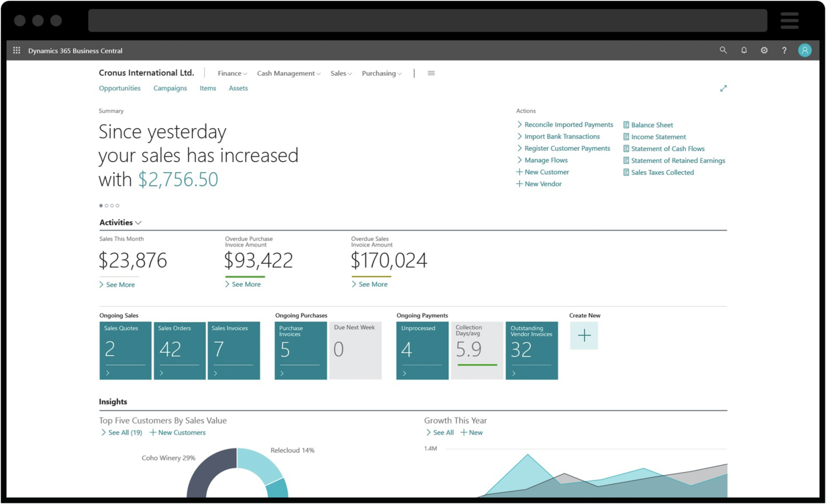This screenshot has width=826, height=504.
Task: Click the browser hamburger menu icon
Action: click(789, 20)
